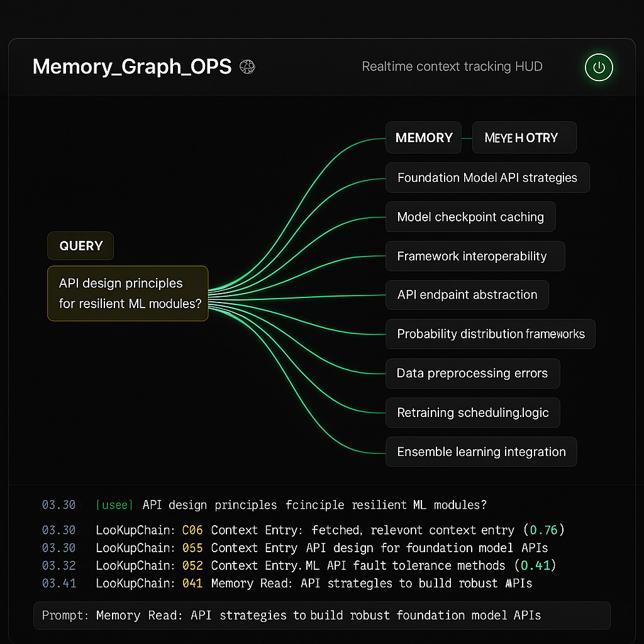Click the ML API fault tolerance methods text
The width and height of the screenshot is (644, 644).
coord(406,565)
